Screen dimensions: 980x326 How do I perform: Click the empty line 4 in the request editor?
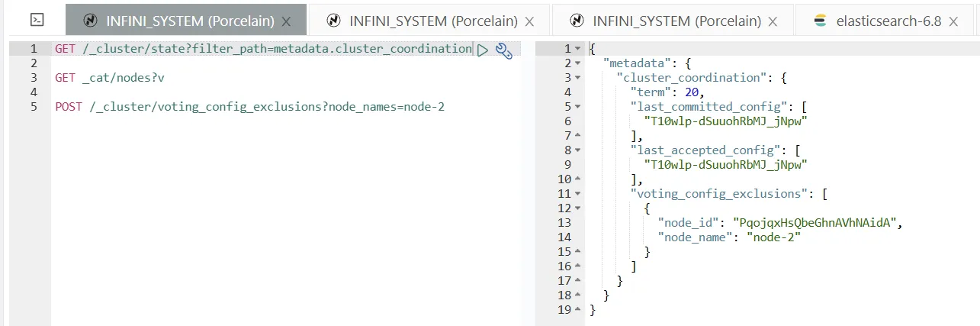tap(286, 92)
